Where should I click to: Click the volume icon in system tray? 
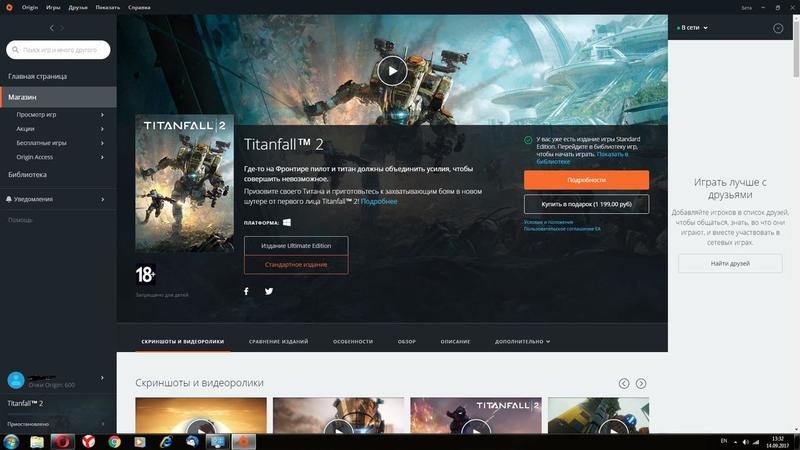point(745,442)
